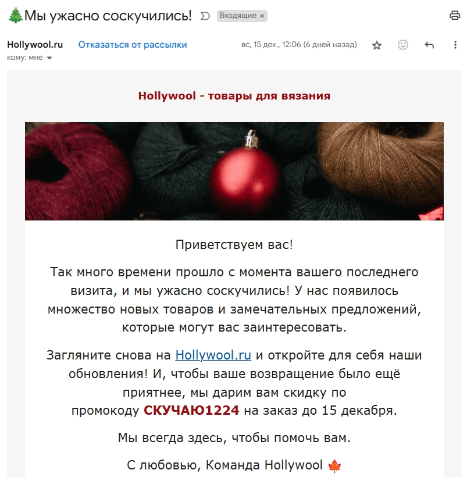This screenshot has height=477, width=467.
Task: Click the sender name Hollywool.ru
Action: 35,45
